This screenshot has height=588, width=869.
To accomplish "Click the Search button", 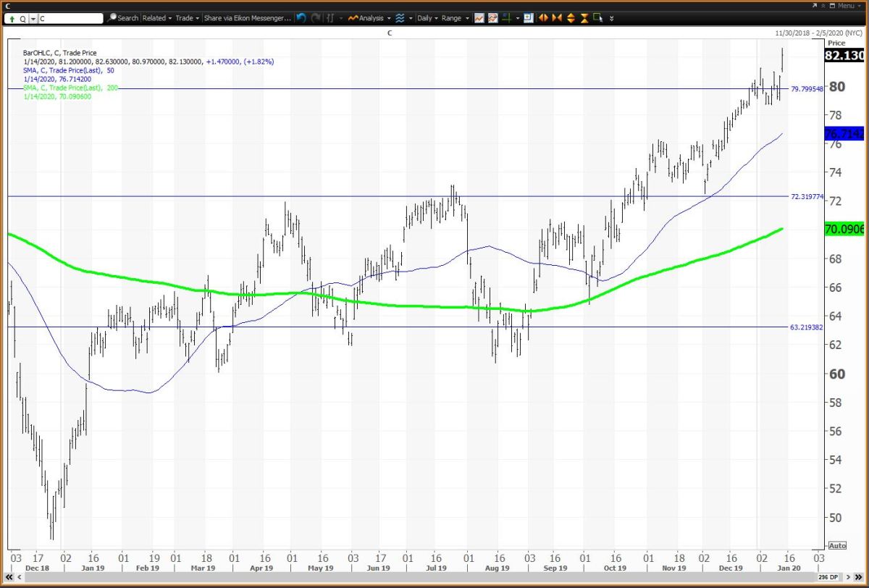I will [x=124, y=18].
